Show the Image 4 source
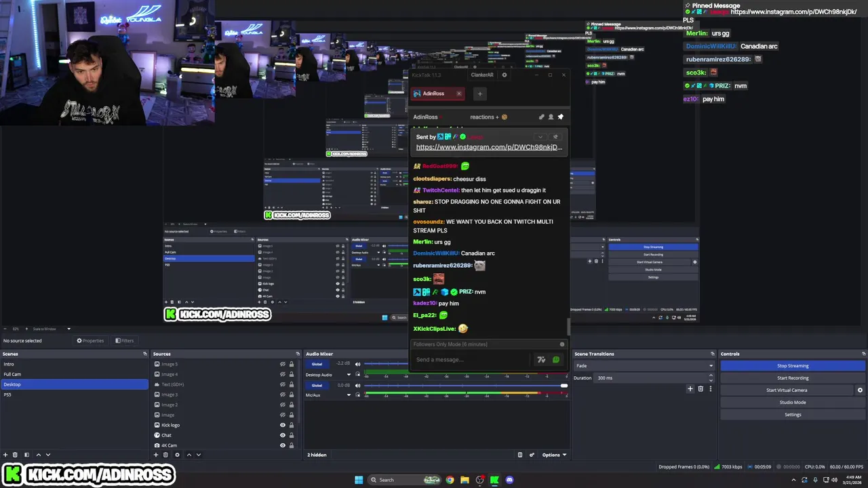This screenshot has width=868, height=488. (283, 374)
